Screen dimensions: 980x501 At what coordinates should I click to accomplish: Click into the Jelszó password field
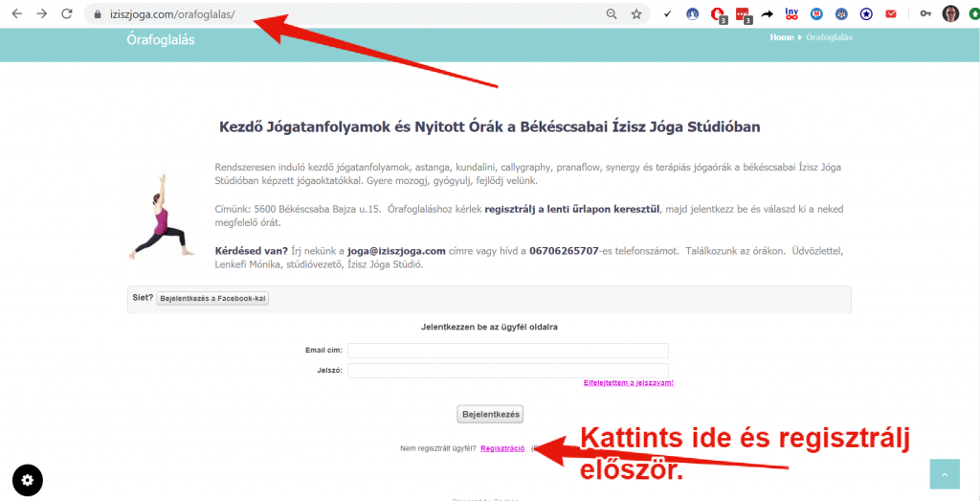[x=507, y=370]
